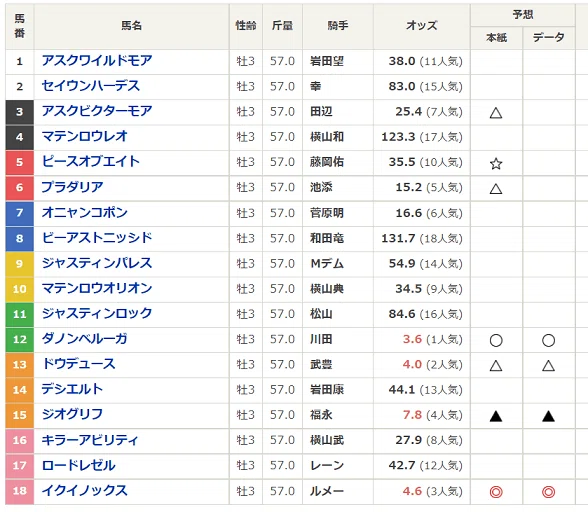
Task: Click 本紙 circle mark for ダノンベルーガ
Action: click(496, 340)
